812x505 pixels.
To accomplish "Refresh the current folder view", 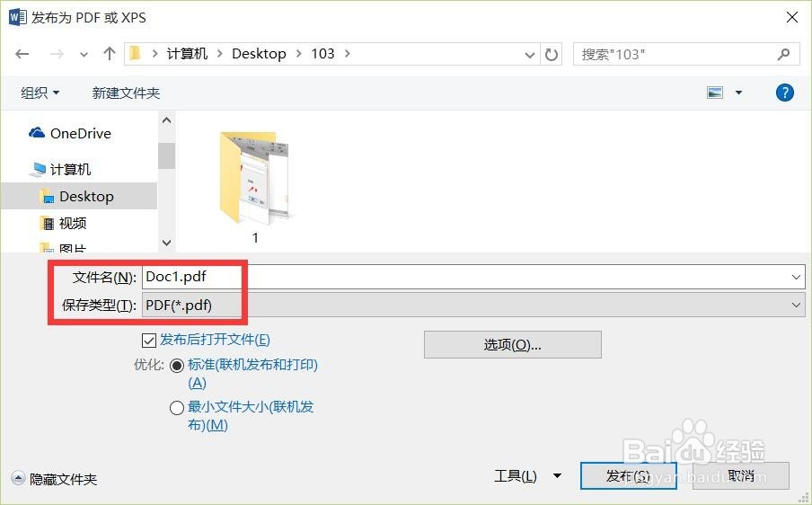I will (552, 55).
